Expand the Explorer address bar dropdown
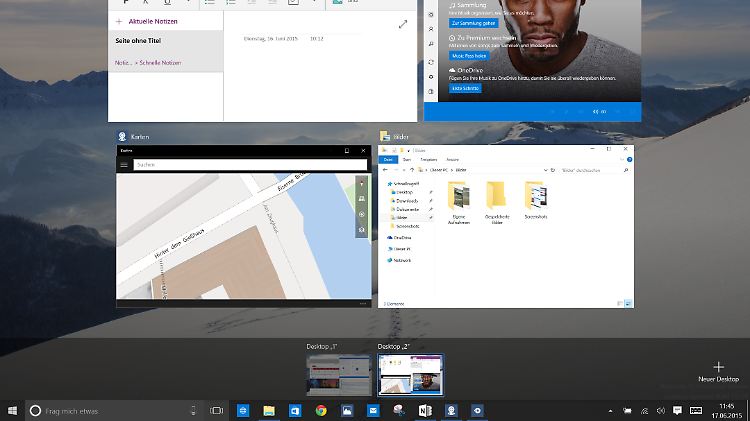 545,170
